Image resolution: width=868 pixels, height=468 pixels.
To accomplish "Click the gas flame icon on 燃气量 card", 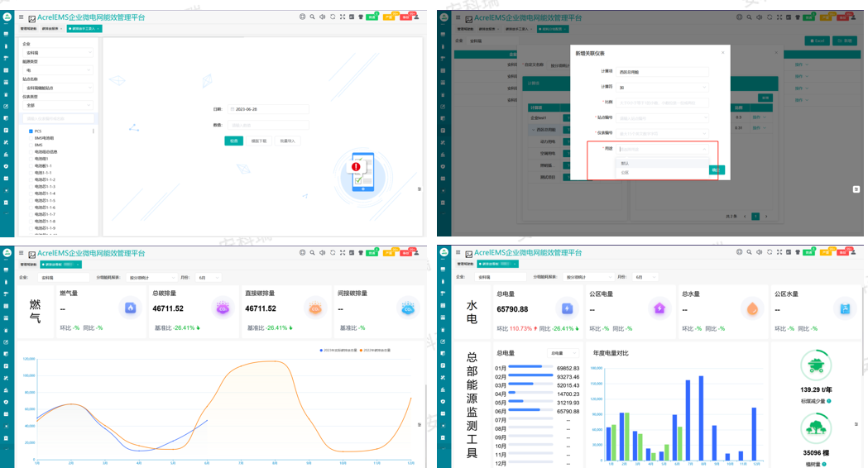I will pyautogui.click(x=130, y=308).
